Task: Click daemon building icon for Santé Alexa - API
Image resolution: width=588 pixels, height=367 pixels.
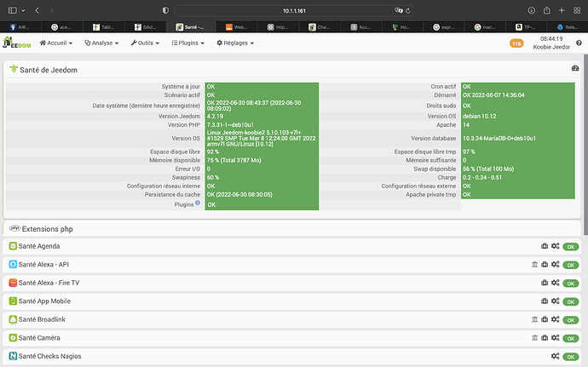Action: coord(535,264)
